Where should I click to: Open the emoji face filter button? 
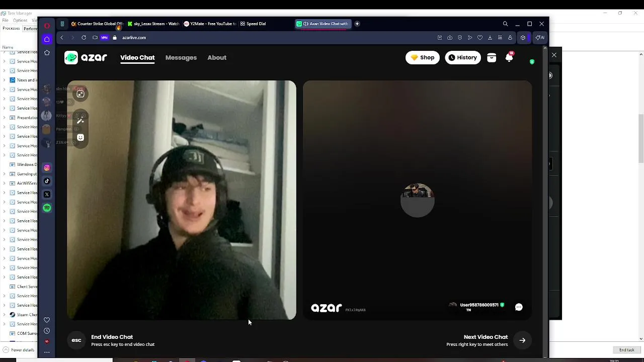[80, 137]
